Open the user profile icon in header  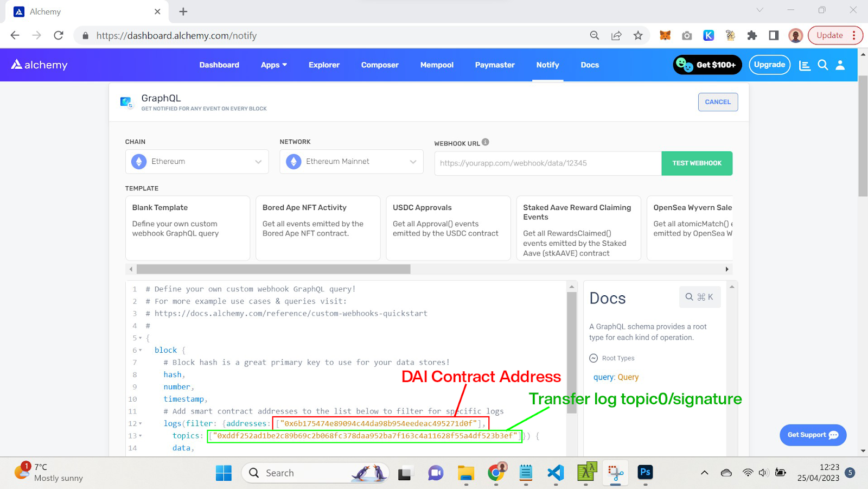[840, 65]
